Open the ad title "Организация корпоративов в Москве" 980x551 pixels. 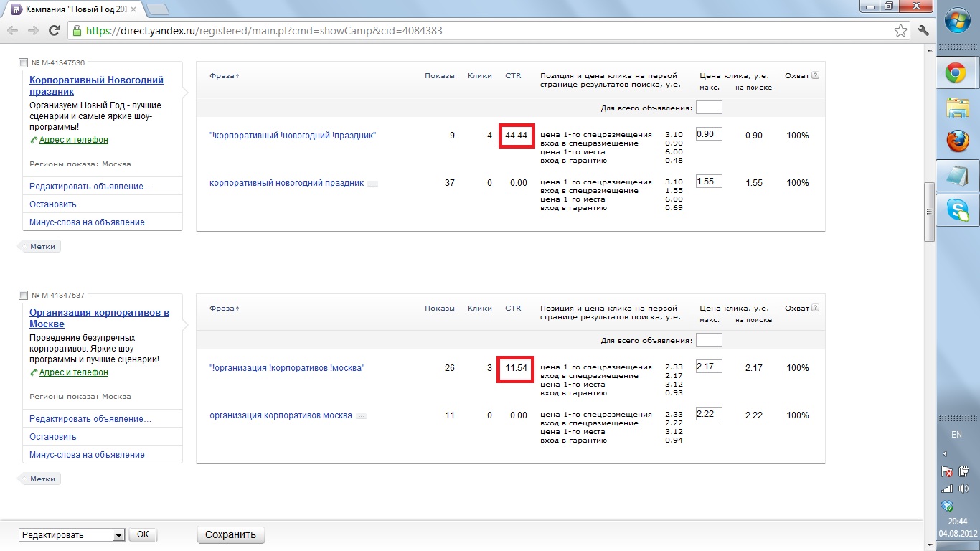(x=99, y=319)
